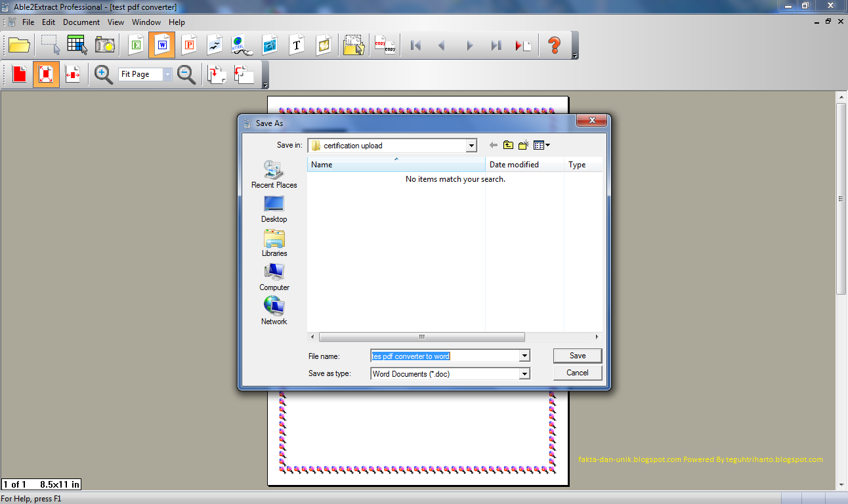Expand the main toolbar overflow arrow
Image resolution: width=848 pixels, height=504 pixels.
[575, 56]
